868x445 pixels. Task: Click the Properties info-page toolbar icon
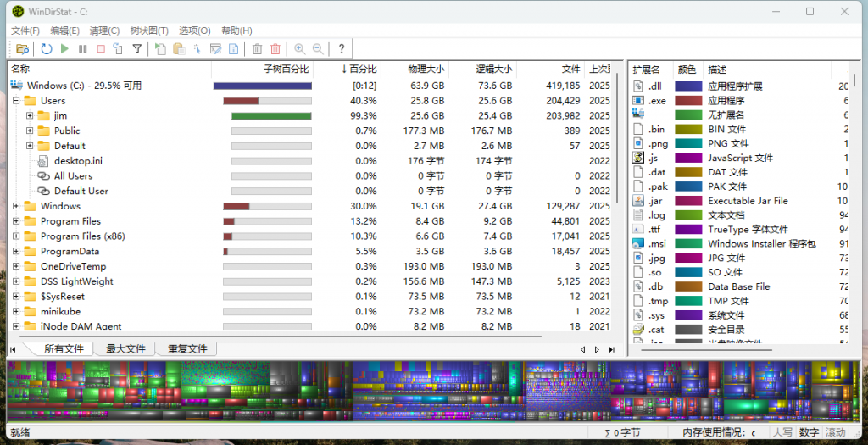tap(234, 48)
